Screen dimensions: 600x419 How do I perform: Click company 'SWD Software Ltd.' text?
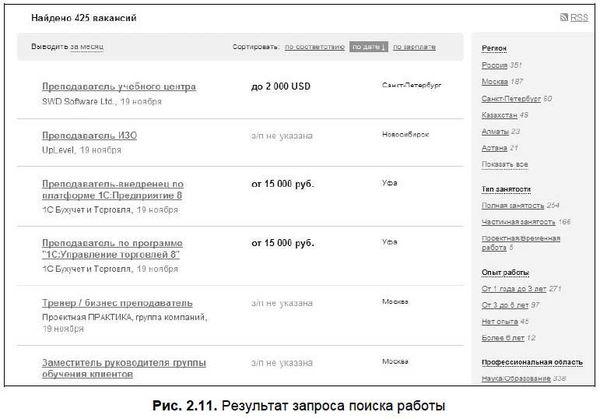[x=79, y=101]
